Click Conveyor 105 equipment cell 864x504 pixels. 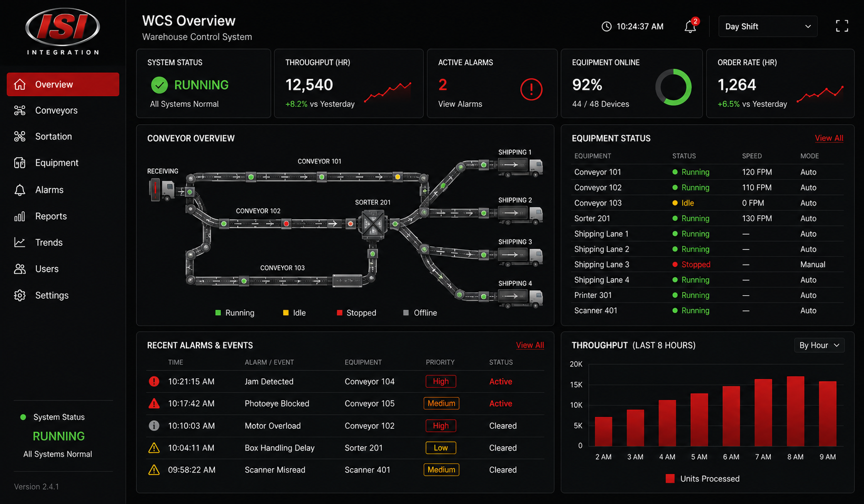tap(370, 404)
